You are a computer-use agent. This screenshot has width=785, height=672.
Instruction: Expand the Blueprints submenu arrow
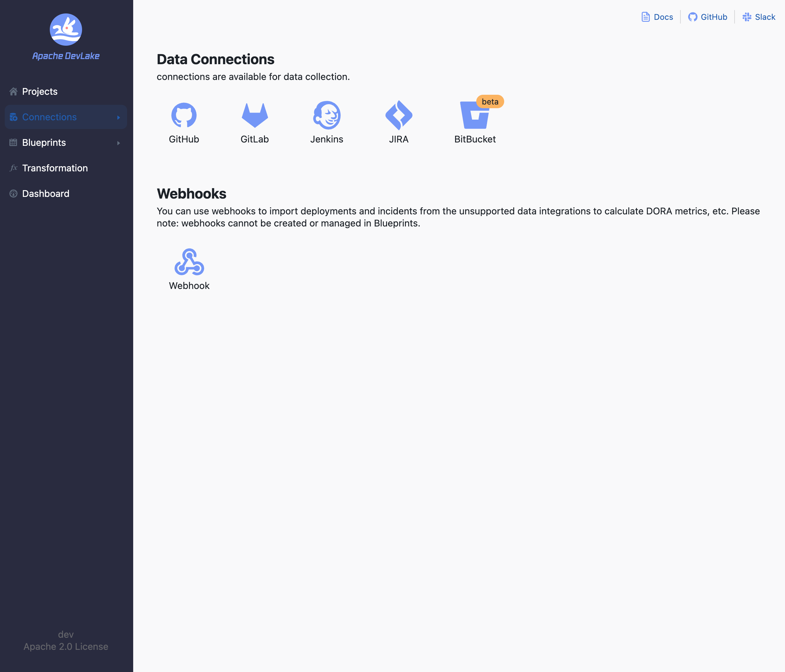coord(119,143)
